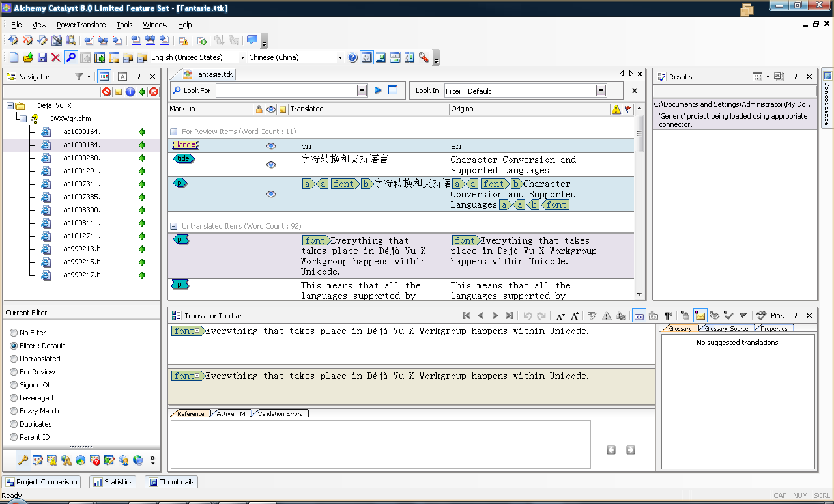Collapse the Deja_Vu_X tree node
This screenshot has width=834, height=504.
[x=10, y=105]
